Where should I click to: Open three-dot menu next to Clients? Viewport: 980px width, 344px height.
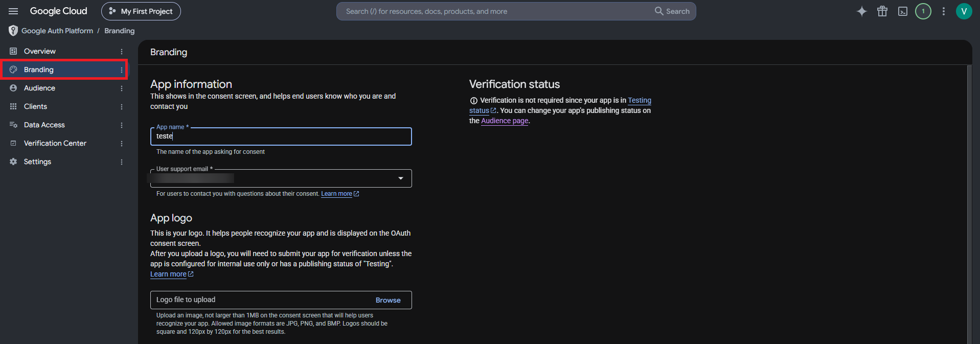click(x=122, y=106)
